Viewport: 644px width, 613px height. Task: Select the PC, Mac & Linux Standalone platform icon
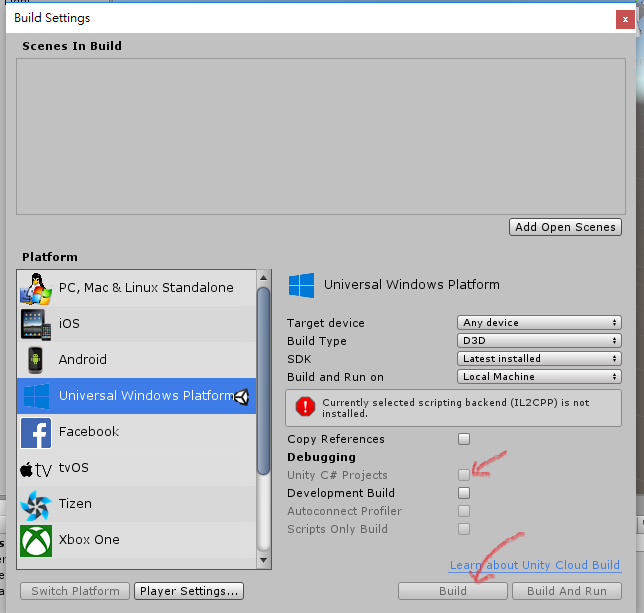coord(36,288)
